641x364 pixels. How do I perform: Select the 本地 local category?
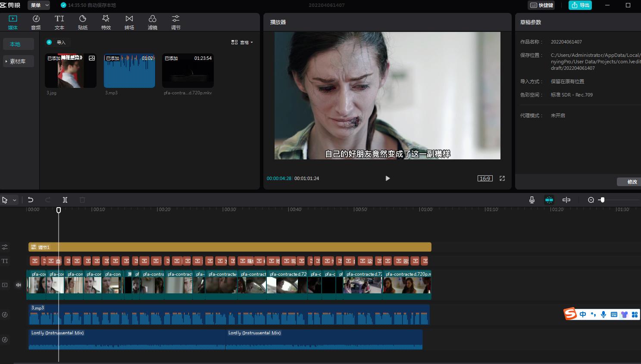coord(19,44)
